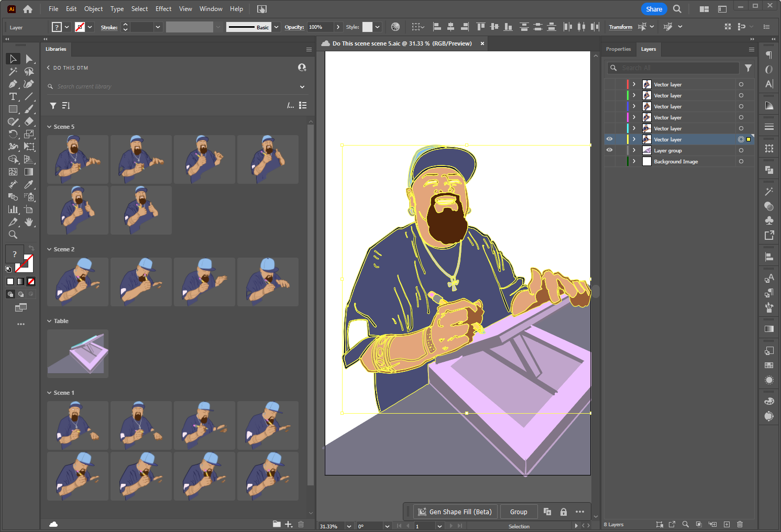The image size is (781, 532).
Task: Collapse the Scene 1 library group
Action: pos(49,393)
